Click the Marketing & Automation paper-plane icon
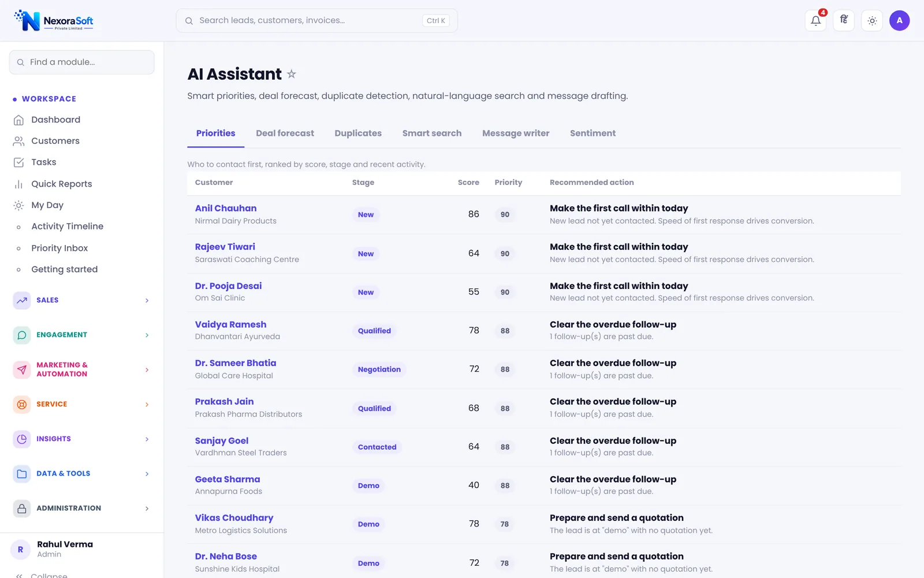The height and width of the screenshot is (578, 924). [22, 369]
